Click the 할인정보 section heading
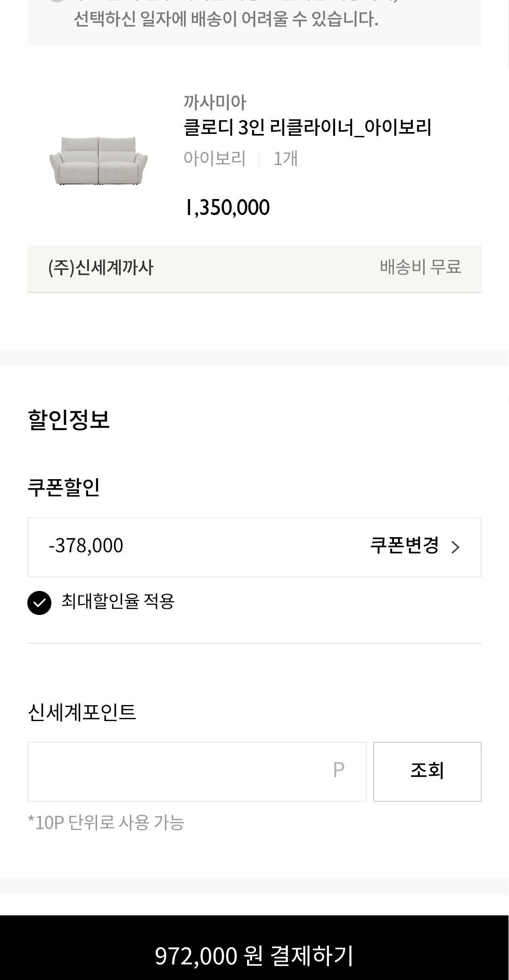The height and width of the screenshot is (980, 509). point(69,419)
